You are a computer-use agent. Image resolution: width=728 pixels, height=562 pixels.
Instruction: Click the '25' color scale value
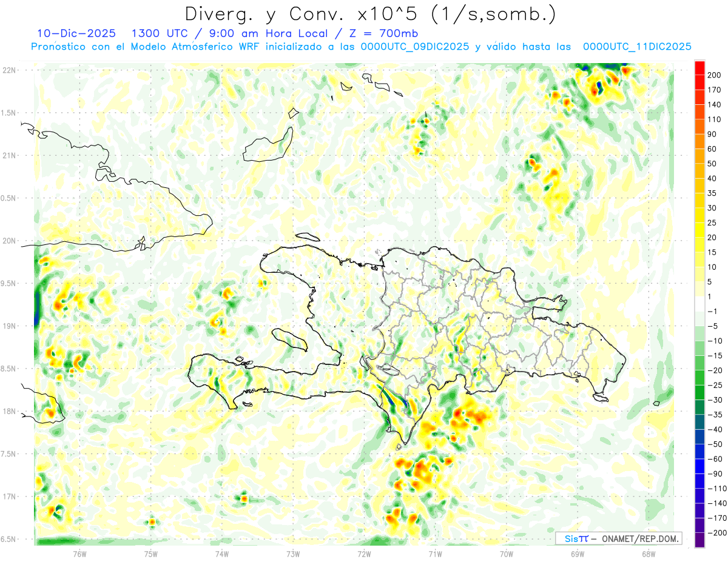tap(713, 222)
